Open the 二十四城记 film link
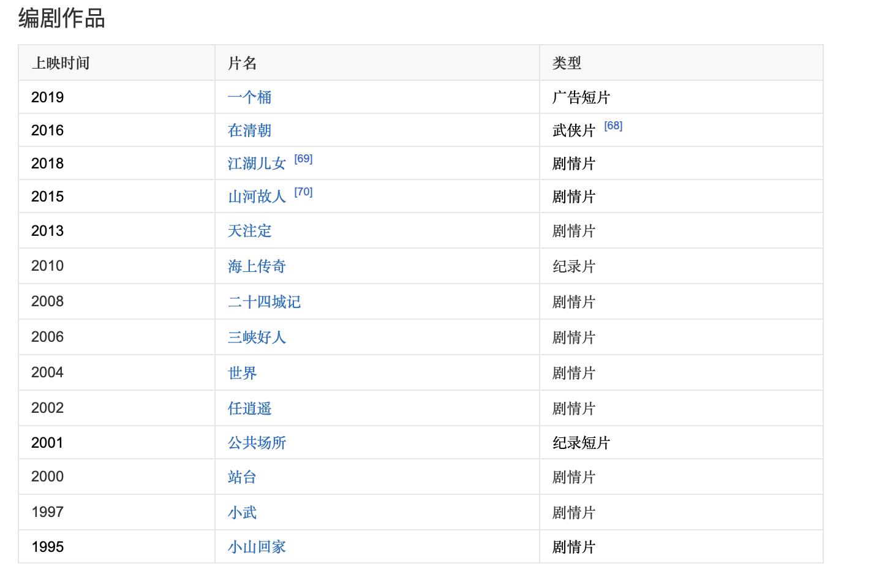 (264, 302)
